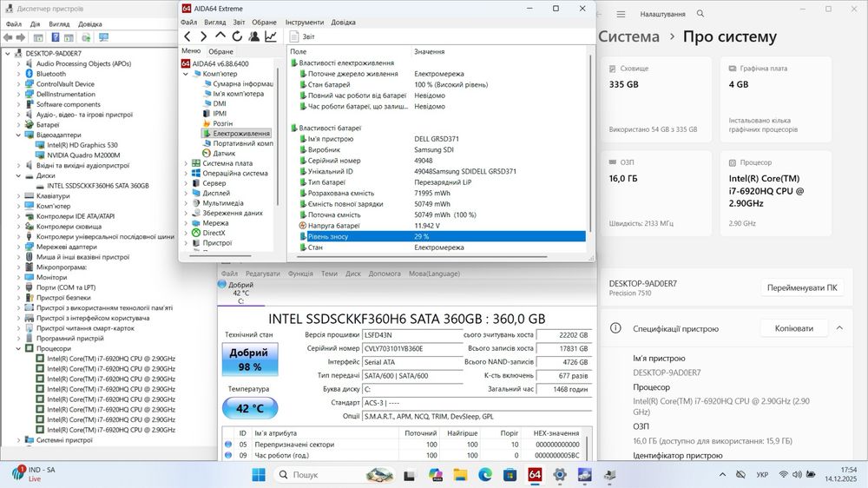Go up one level in AIDA64
This screenshot has height=488, width=868.
tap(220, 36)
